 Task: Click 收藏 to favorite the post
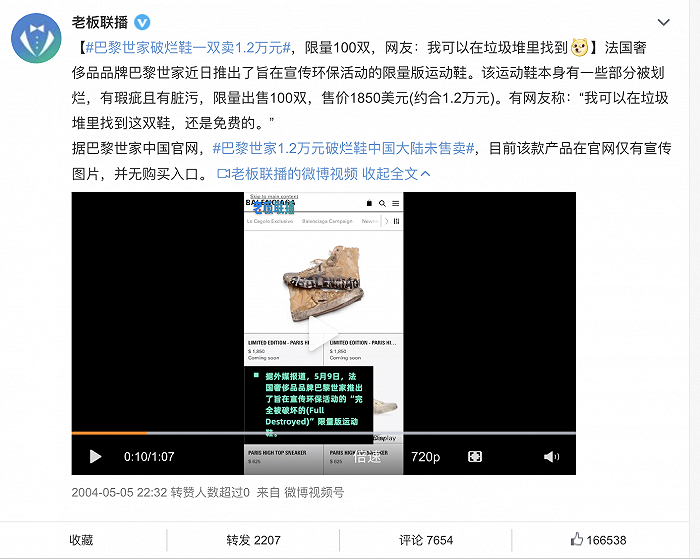point(81,540)
